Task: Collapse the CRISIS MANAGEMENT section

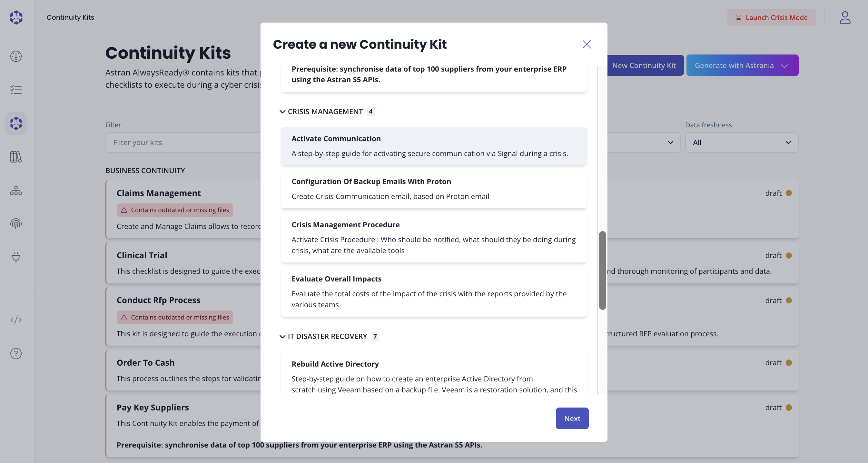Action: pos(282,112)
